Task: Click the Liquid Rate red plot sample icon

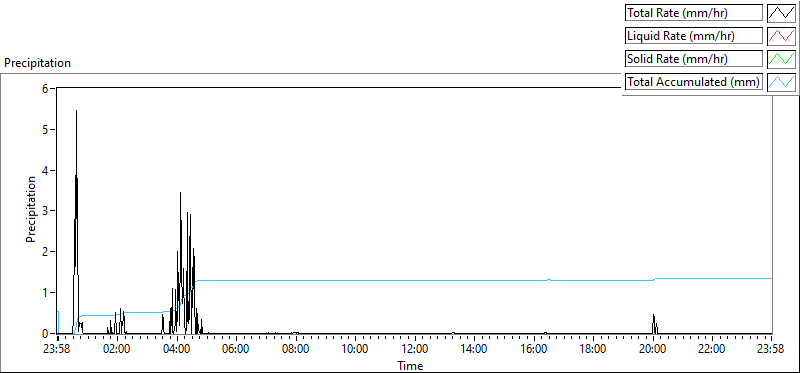Action: 781,36
